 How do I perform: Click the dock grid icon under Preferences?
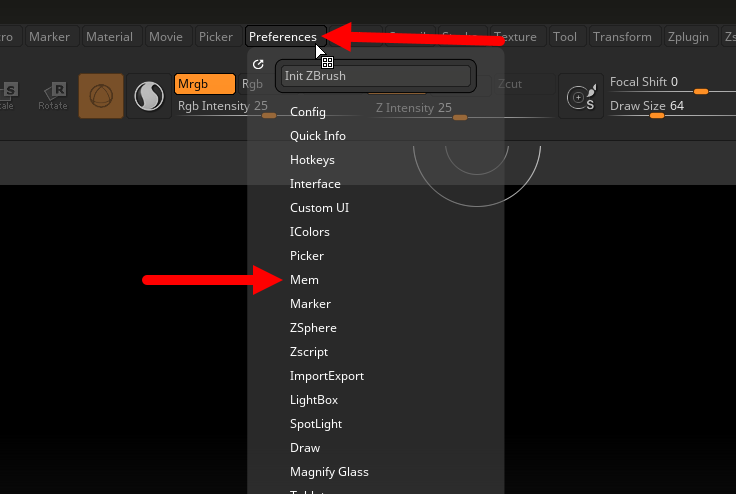[327, 62]
